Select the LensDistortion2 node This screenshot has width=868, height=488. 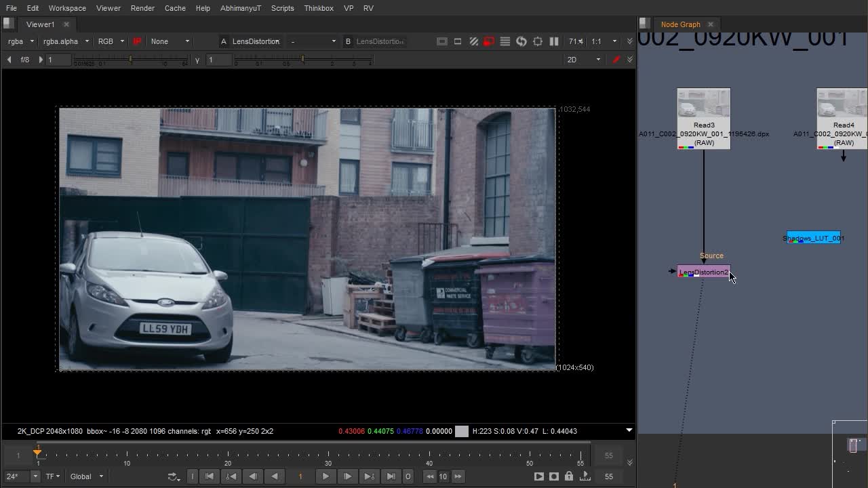[704, 272]
